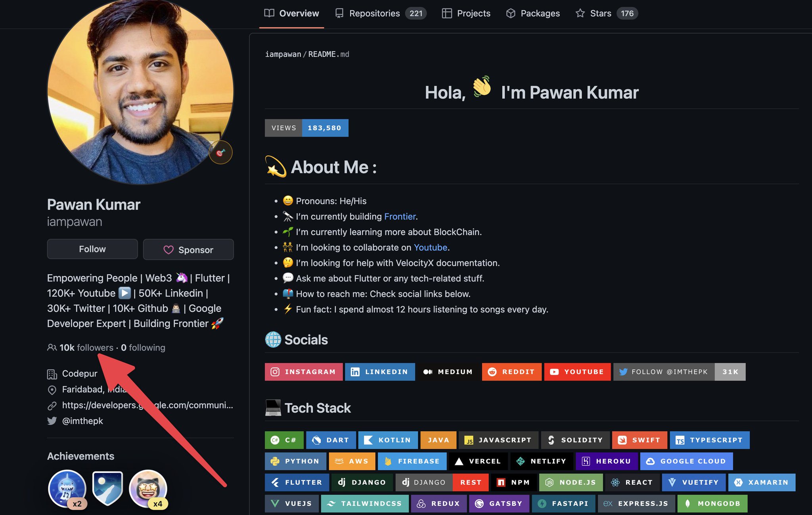
Task: Click the starstruck achievement badge
Action: pos(147,488)
